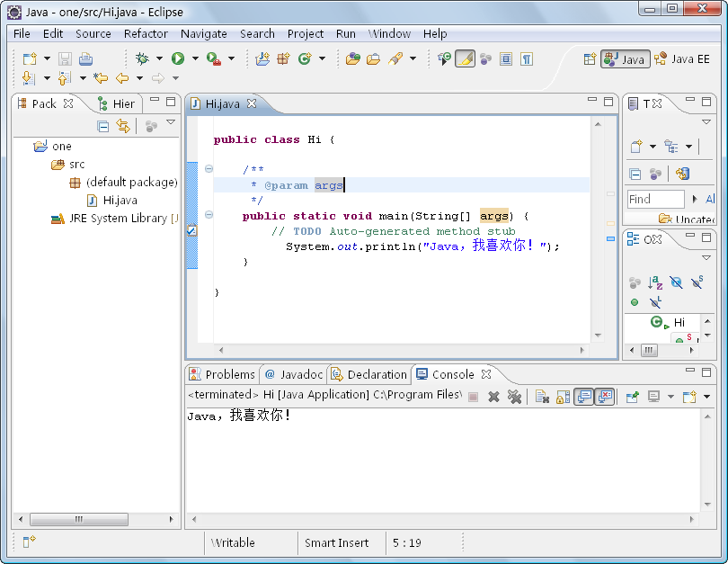Open the Refactor menu
Viewport: 728px width, 564px height.
point(146,33)
